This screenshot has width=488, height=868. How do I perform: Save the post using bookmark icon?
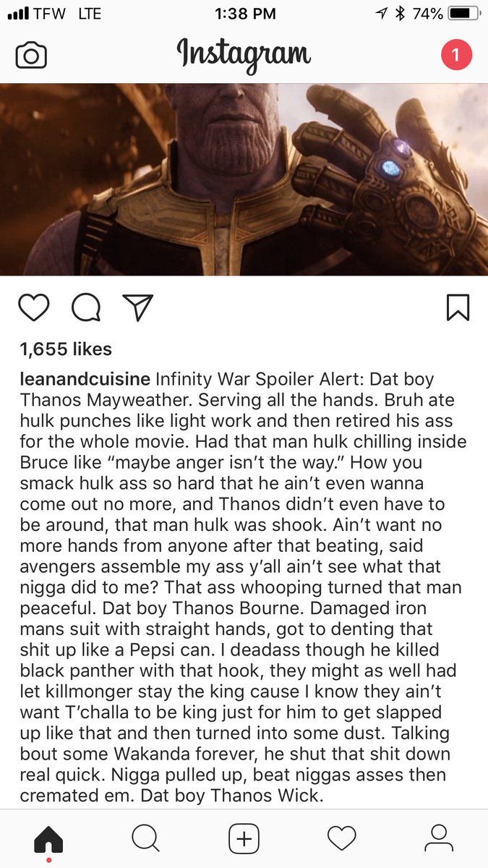tap(458, 307)
